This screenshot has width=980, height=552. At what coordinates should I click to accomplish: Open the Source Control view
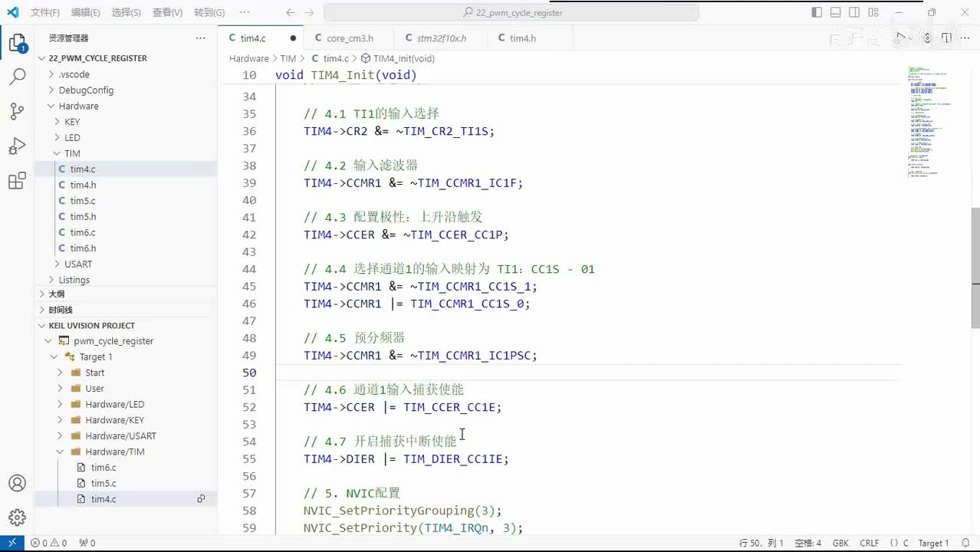pyautogui.click(x=17, y=112)
